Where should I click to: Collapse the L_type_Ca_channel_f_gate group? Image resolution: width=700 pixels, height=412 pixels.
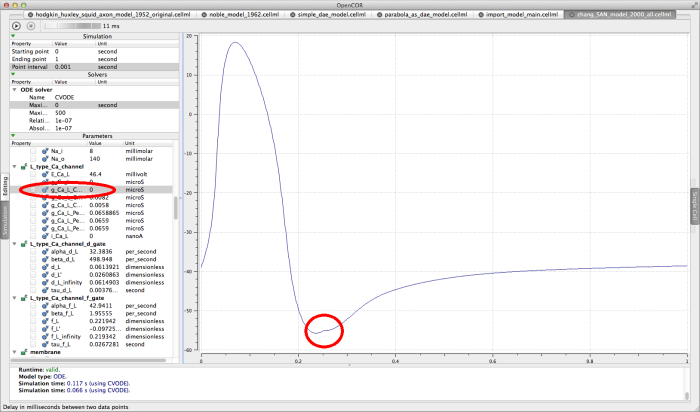pyautogui.click(x=14, y=298)
